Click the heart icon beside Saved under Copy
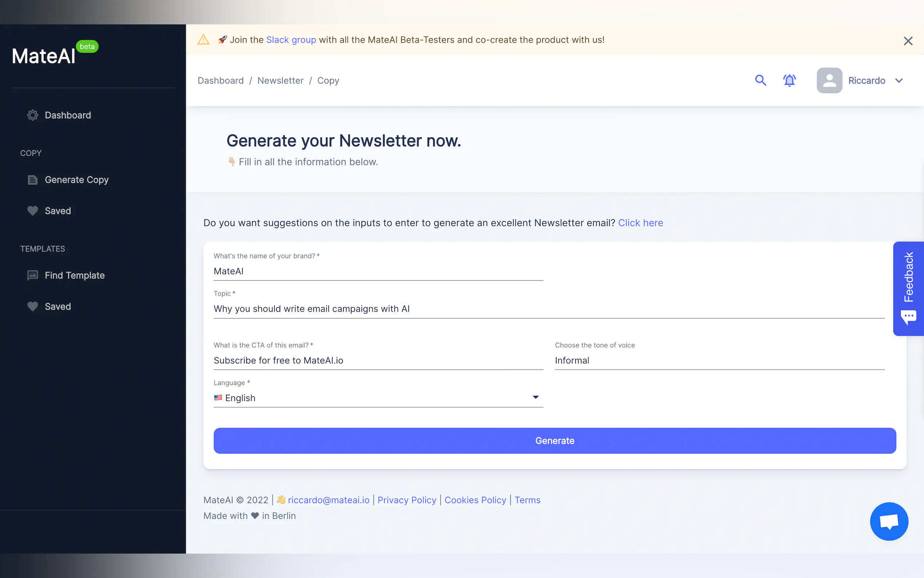Image resolution: width=924 pixels, height=578 pixels. [32, 211]
